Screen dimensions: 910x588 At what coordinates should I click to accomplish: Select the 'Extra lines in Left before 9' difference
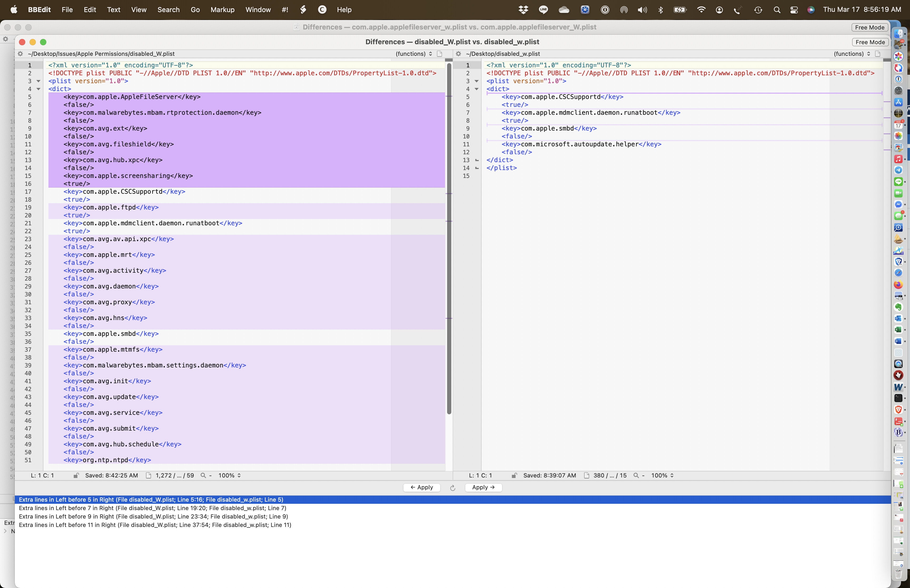point(453,516)
